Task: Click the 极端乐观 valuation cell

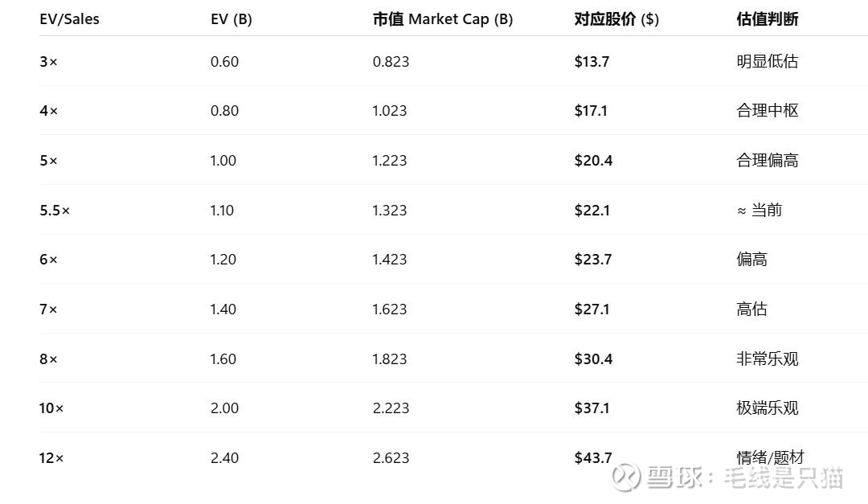Action: 768,408
